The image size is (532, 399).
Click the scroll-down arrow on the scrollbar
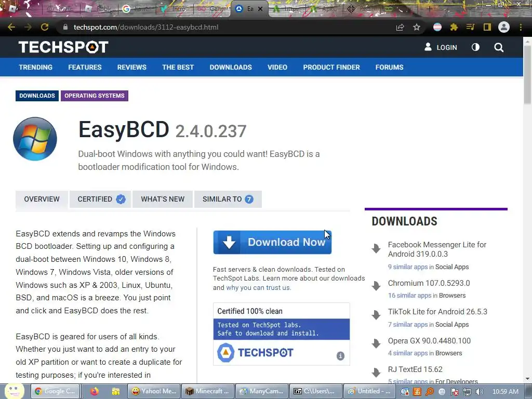coord(527,379)
